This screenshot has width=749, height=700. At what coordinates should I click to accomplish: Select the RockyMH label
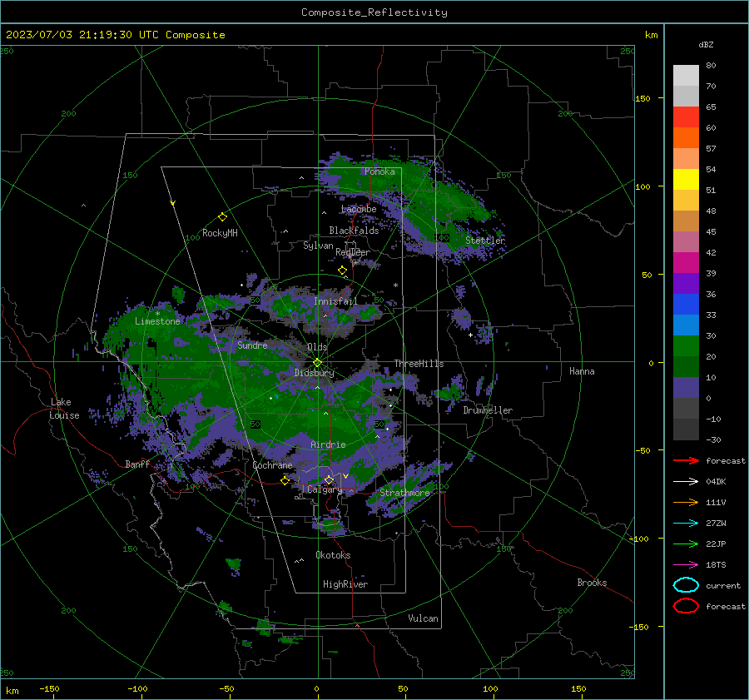click(220, 233)
